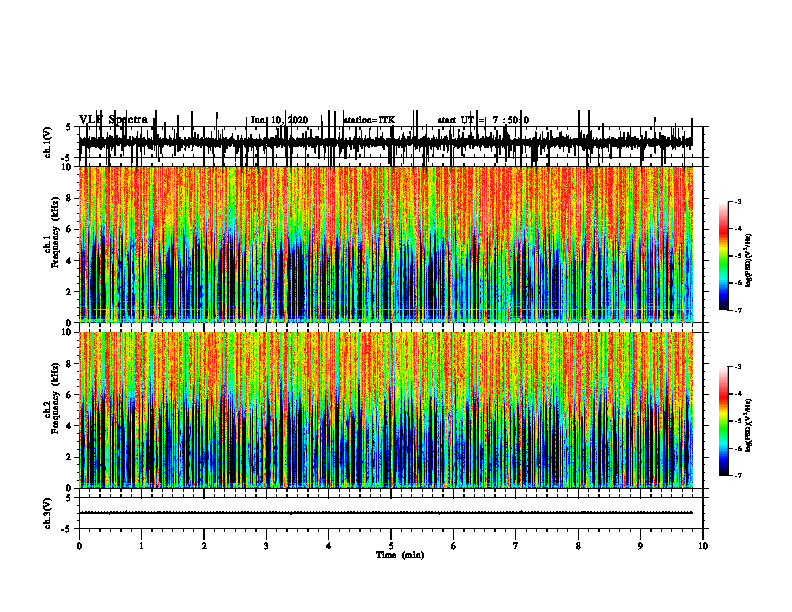Click inside the ch.2 spectrogram panel
This screenshot has height=612, width=792.
click(x=386, y=410)
